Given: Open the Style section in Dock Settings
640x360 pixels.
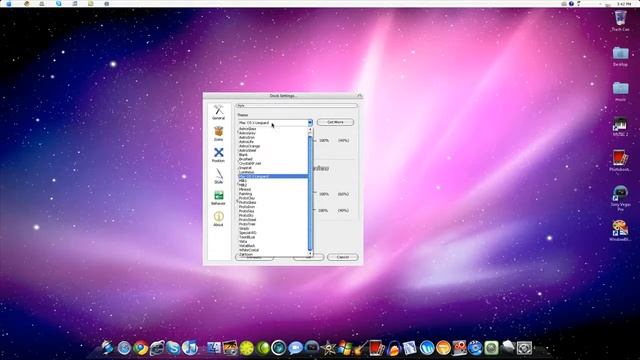Looking at the screenshot, I should (x=219, y=176).
